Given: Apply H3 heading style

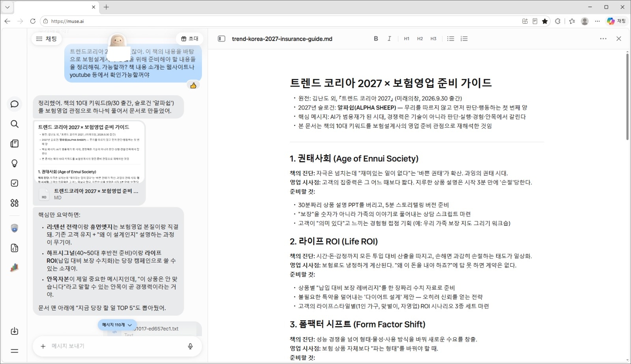Looking at the screenshot, I should tap(433, 39).
